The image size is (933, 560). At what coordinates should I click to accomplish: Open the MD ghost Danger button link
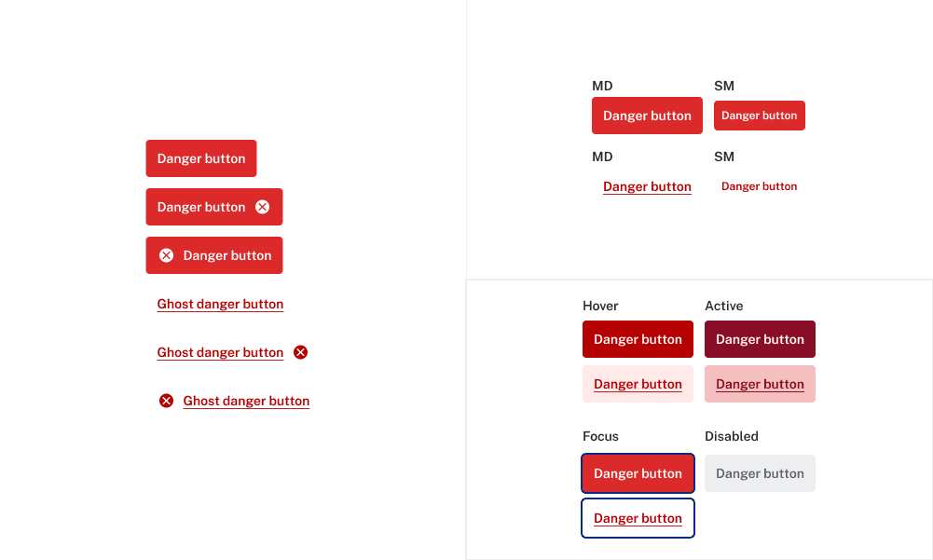647,186
